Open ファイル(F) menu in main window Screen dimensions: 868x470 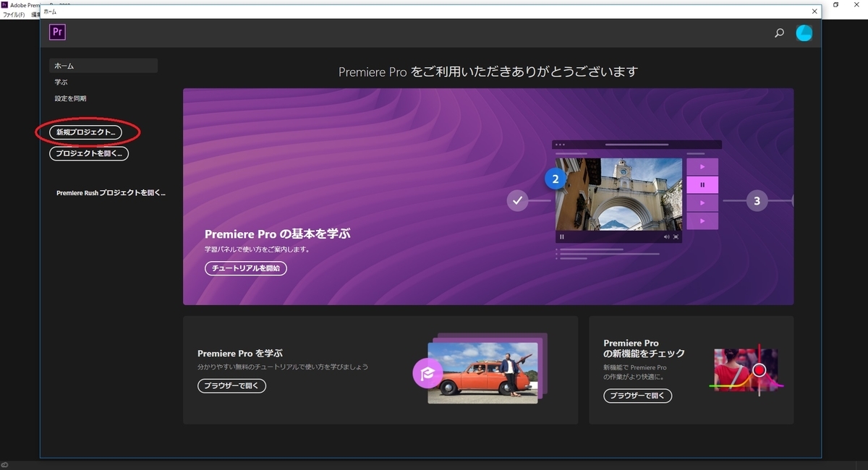(x=14, y=14)
